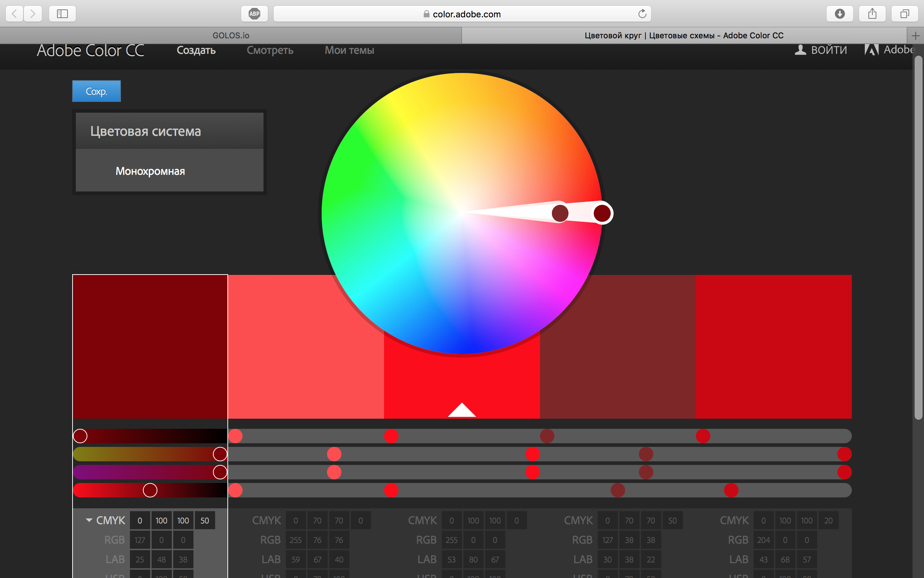Click the cyan slider handle of active swatch
The width and height of the screenshot is (924, 578).
click(x=80, y=436)
